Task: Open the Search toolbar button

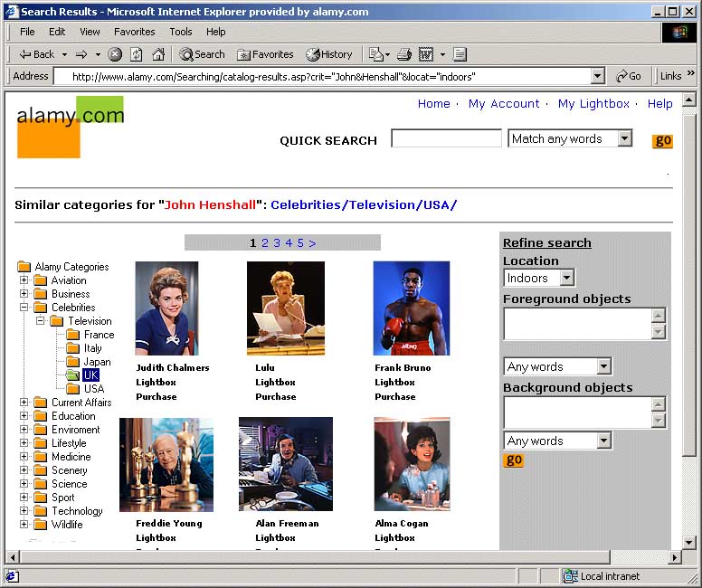Action: (x=202, y=54)
